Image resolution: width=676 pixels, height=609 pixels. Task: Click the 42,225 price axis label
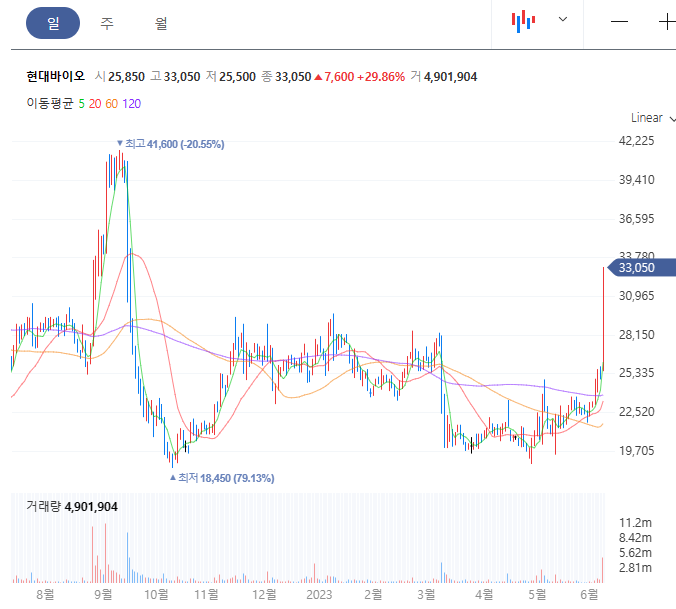tap(636, 141)
